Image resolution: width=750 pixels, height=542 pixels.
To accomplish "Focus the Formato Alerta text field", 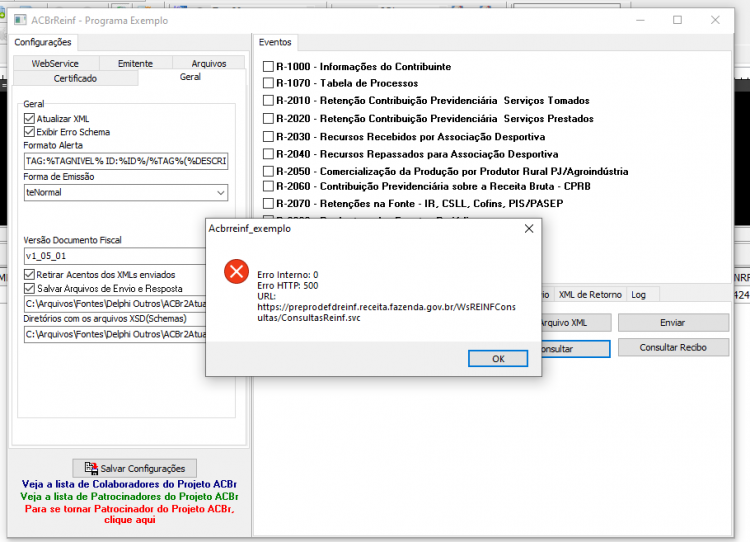I will (126, 161).
